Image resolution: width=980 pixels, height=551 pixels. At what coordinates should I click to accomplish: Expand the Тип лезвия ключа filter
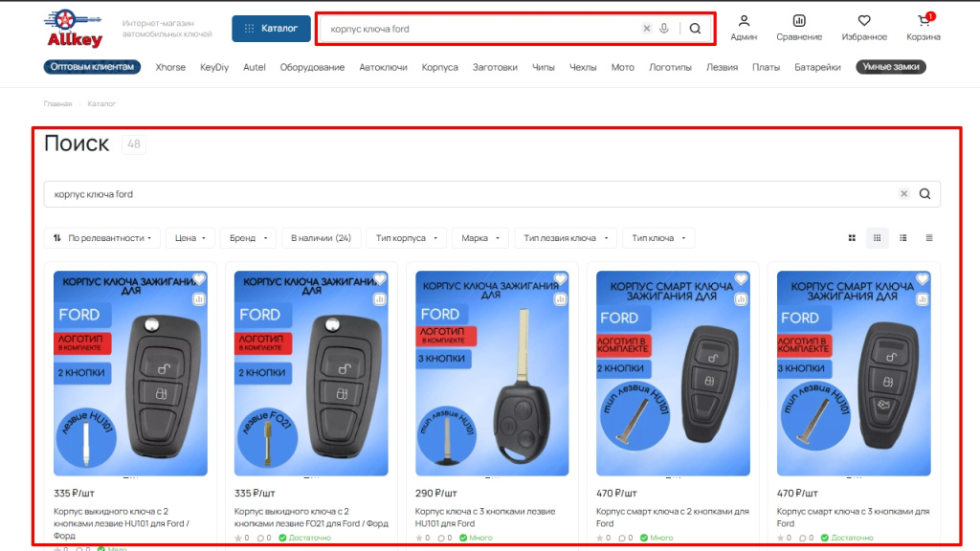point(565,238)
